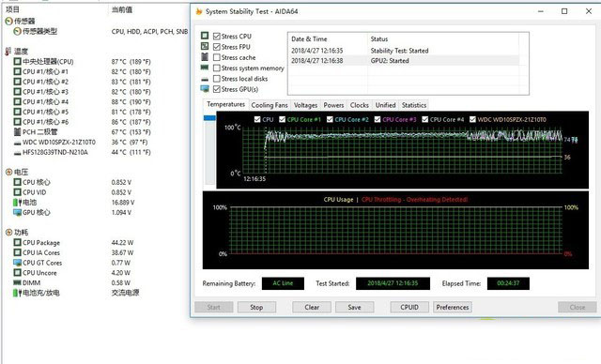
Task: Click the monitor icon beside Stress GPU(s)
Action: coord(205,89)
